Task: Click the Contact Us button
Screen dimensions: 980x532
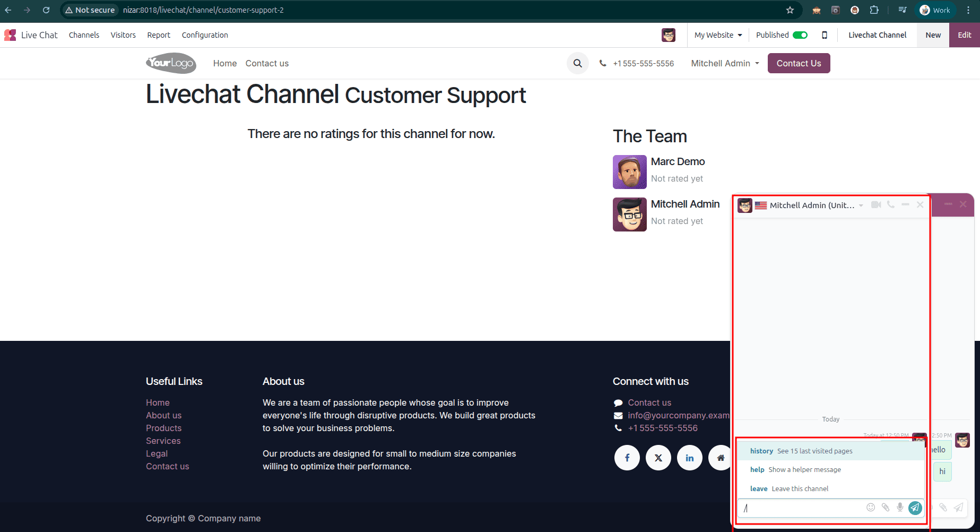Action: [x=799, y=63]
